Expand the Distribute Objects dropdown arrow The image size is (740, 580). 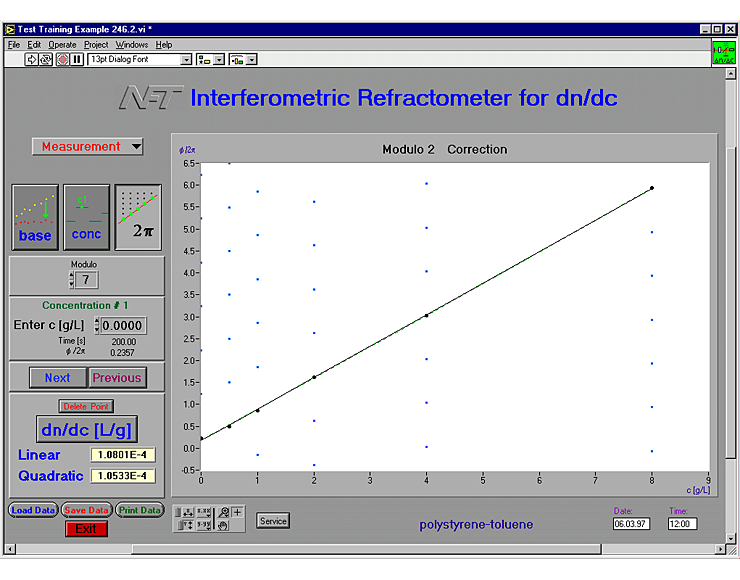[x=252, y=59]
